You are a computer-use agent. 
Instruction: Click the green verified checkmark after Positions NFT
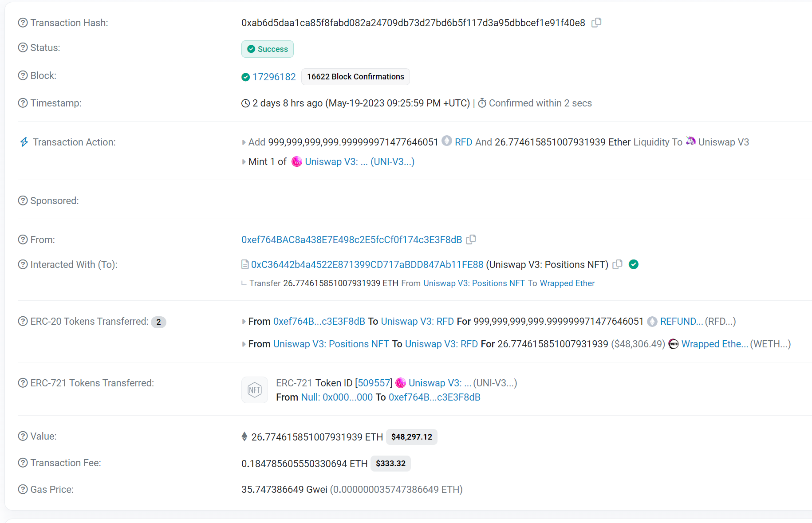point(634,264)
